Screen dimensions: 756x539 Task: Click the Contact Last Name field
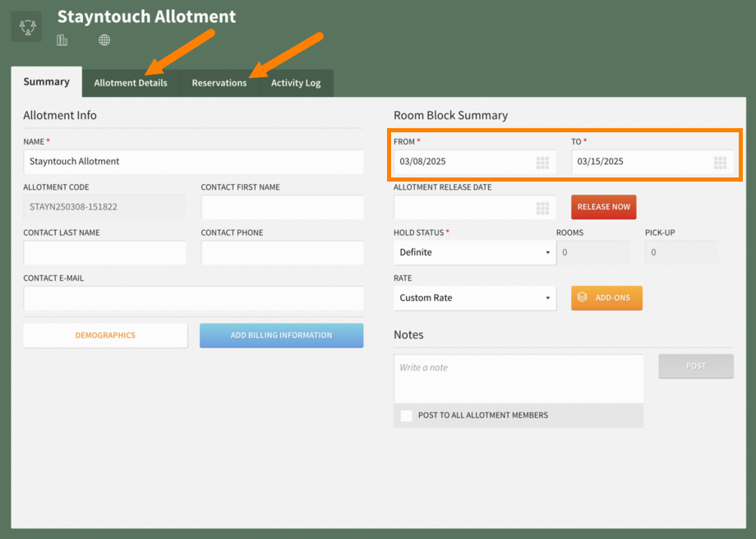pyautogui.click(x=104, y=252)
